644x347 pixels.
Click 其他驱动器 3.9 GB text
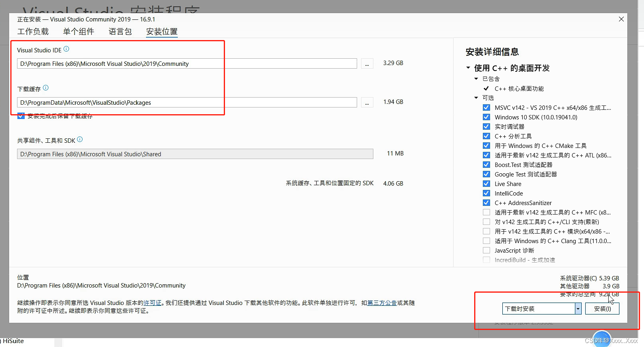pyautogui.click(x=589, y=286)
